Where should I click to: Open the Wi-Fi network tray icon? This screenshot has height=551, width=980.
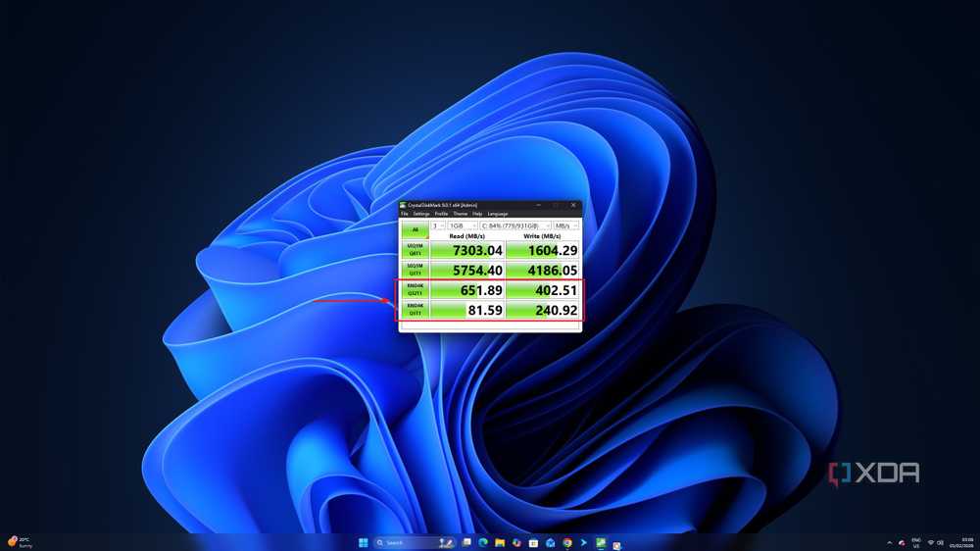tap(931, 543)
